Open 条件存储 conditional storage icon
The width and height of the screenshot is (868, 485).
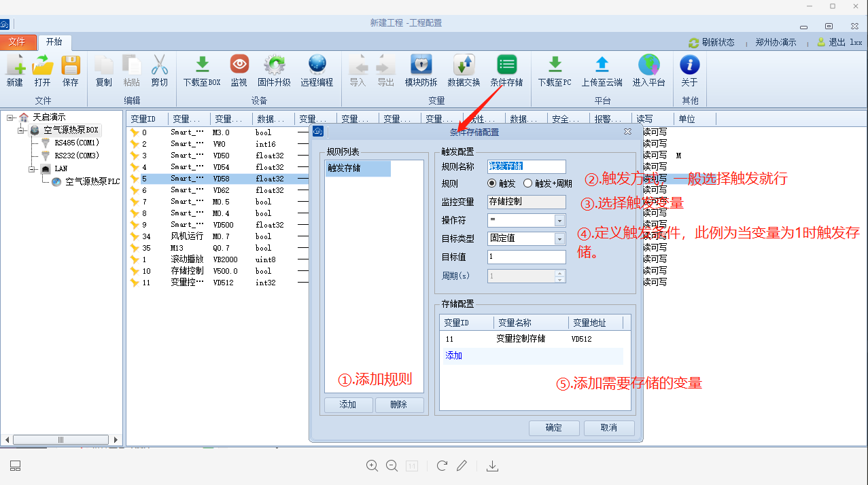coord(507,65)
